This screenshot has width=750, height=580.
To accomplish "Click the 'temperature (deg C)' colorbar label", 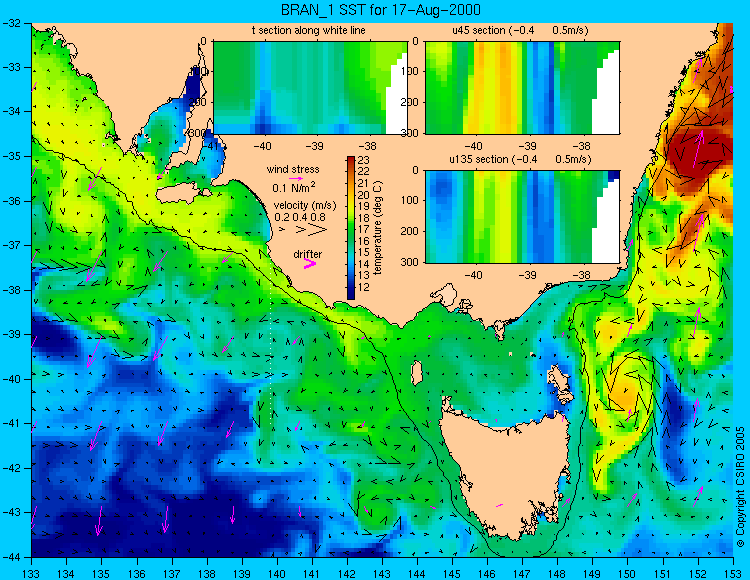I will [x=378, y=228].
